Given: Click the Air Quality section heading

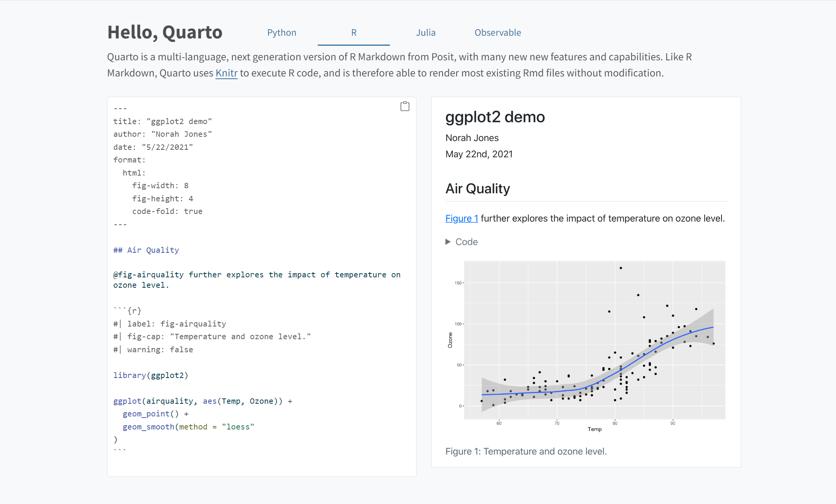Looking at the screenshot, I should tap(478, 188).
